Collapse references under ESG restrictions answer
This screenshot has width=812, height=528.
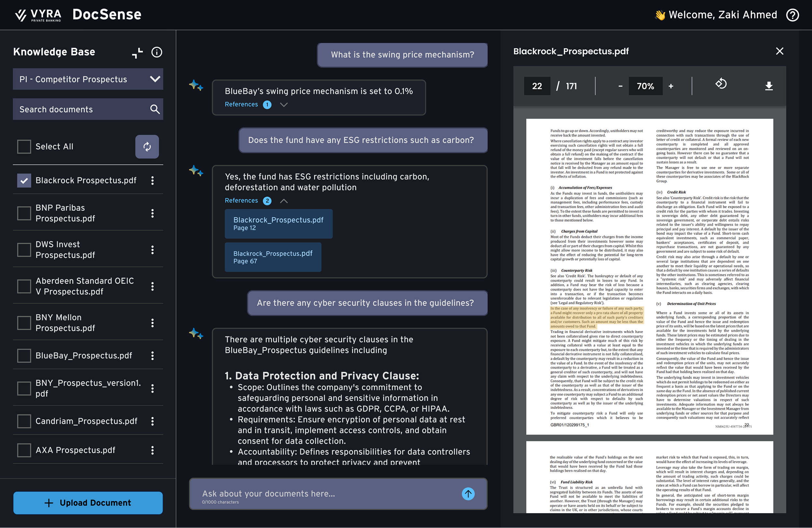point(284,201)
